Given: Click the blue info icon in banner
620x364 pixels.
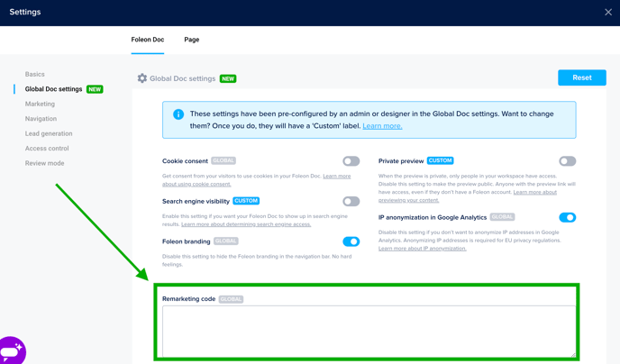Looking at the screenshot, I should (178, 114).
